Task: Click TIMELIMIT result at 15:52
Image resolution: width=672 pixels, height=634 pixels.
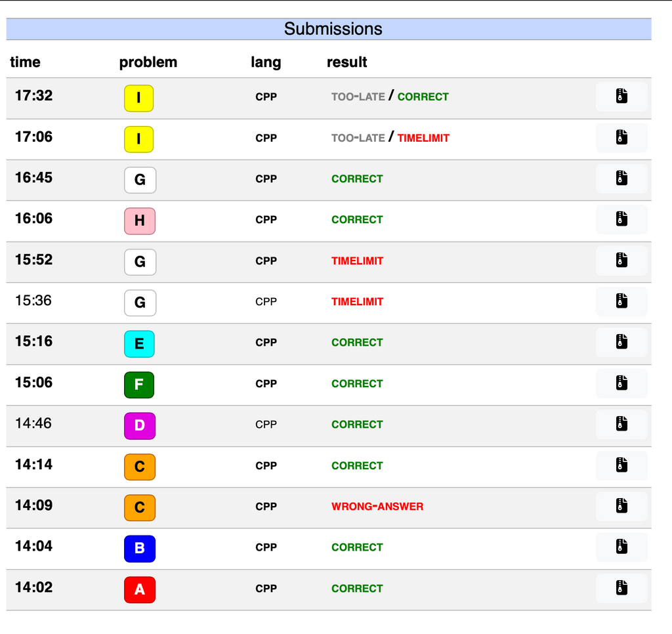Action: 358,261
